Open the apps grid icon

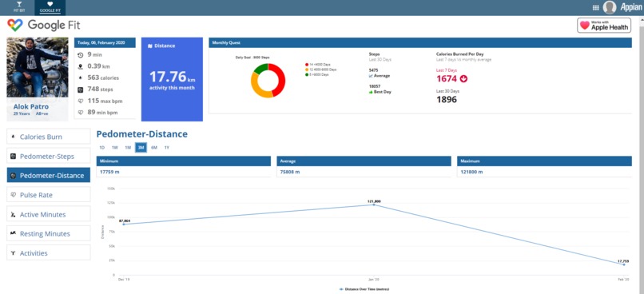pos(595,7)
